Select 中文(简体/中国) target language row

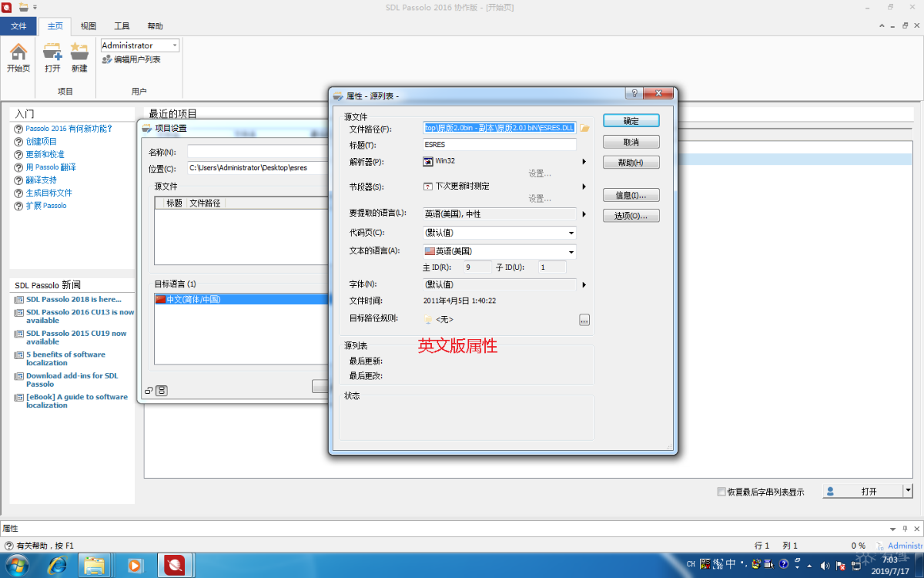(x=242, y=299)
